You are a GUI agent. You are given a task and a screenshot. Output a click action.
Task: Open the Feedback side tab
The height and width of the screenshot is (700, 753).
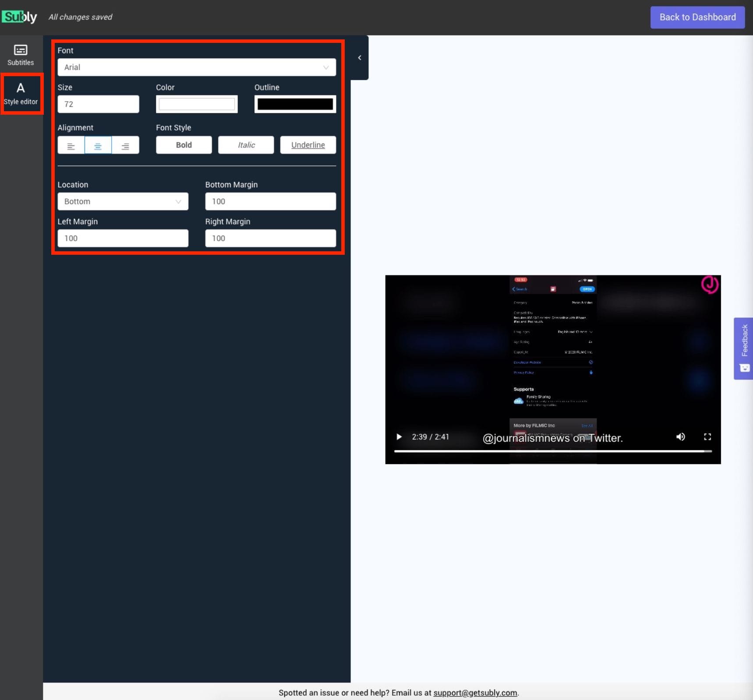coord(744,348)
